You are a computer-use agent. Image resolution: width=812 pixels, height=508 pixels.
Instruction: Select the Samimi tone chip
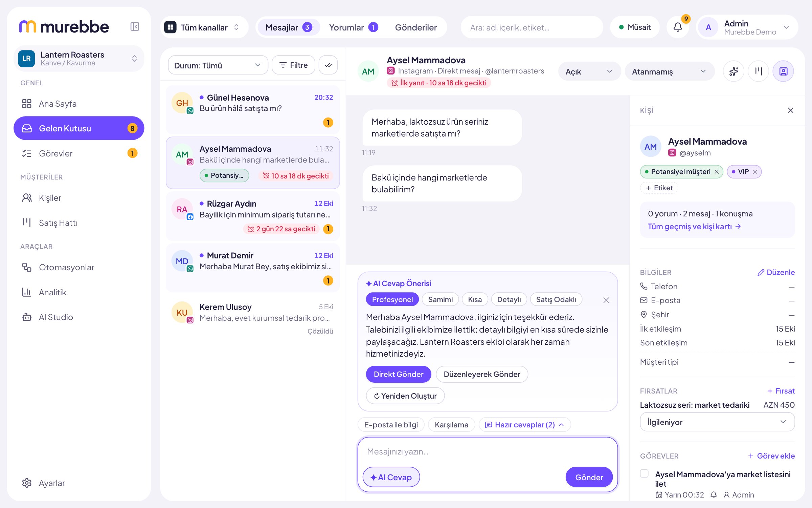coord(440,299)
